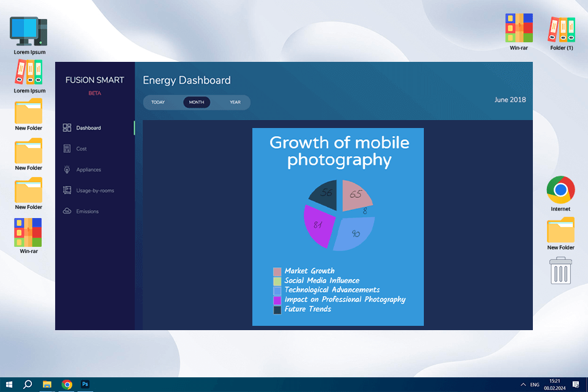Click the pie slice labeled 65

(x=355, y=195)
